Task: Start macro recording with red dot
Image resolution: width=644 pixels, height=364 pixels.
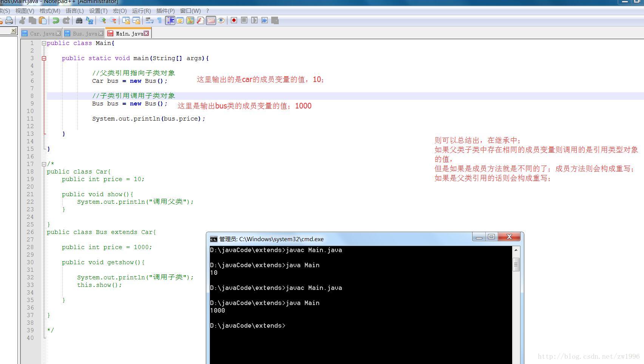Action: (234, 20)
